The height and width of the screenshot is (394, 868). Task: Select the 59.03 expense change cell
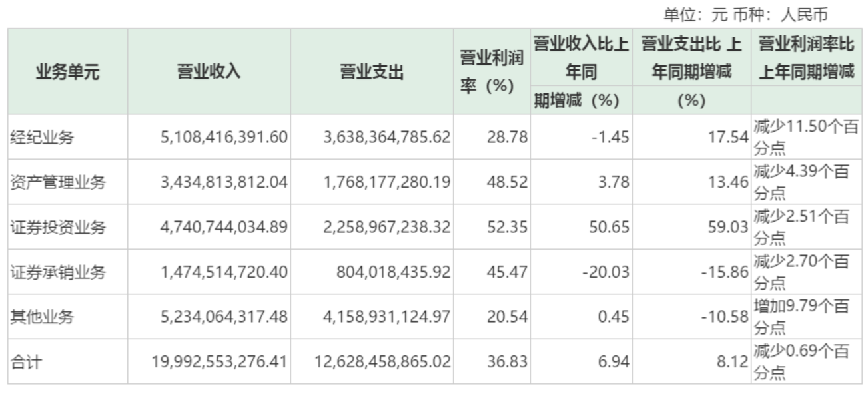point(727,228)
